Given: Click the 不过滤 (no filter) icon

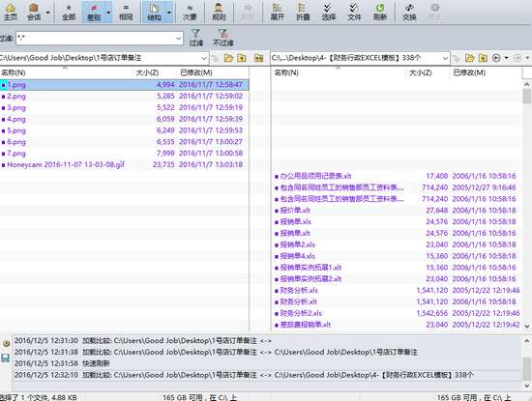Looking at the screenshot, I should (x=222, y=38).
